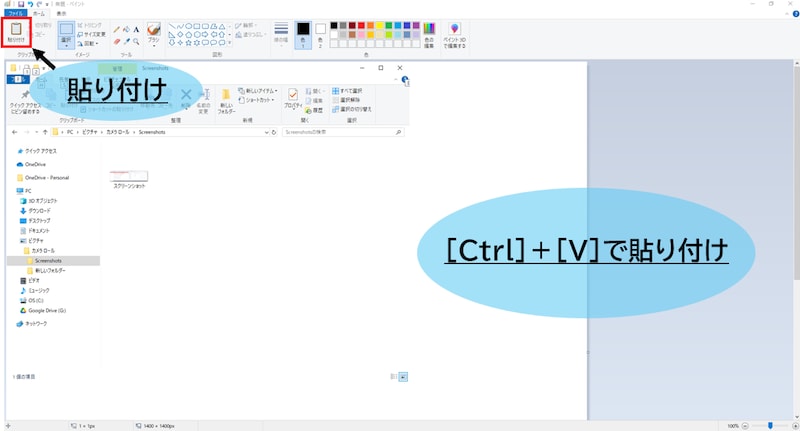
Task: Choose the Oval shape in the gallery
Action: (188, 26)
